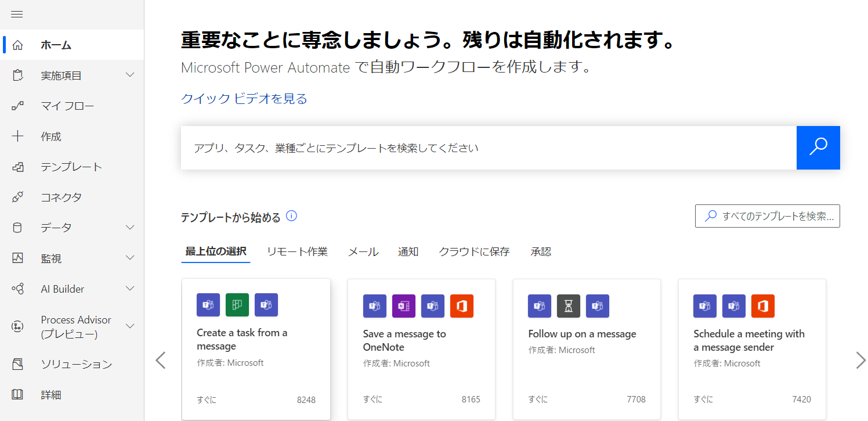
Task: Click the 8248 usage count
Action: coord(306,400)
